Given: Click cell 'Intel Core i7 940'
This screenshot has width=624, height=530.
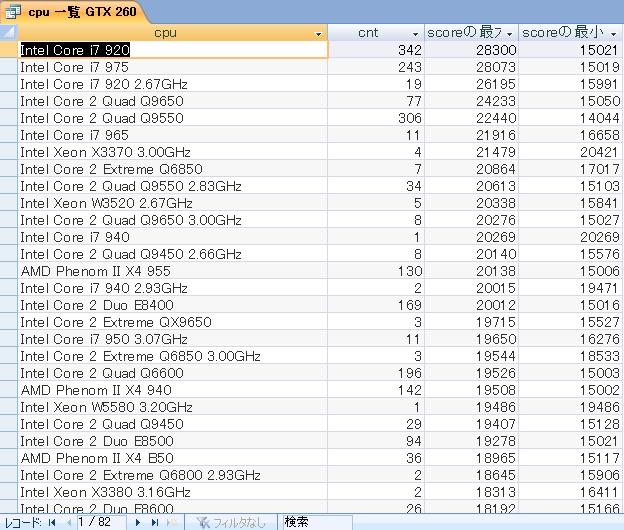Looking at the screenshot, I should click(173, 237).
